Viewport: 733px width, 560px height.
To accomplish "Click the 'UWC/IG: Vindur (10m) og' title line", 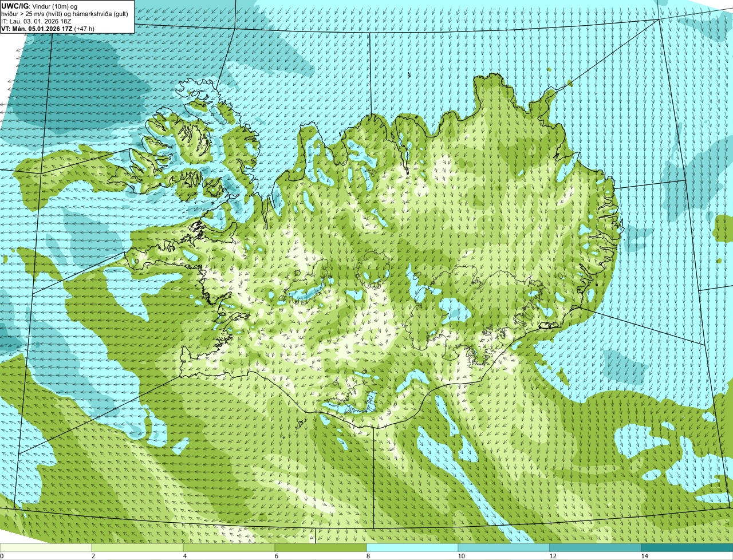I will point(40,6).
